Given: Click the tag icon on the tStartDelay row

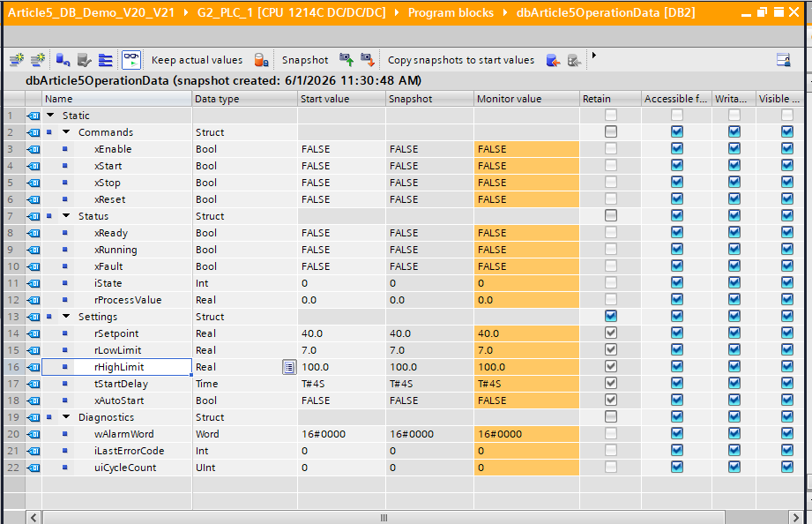Looking at the screenshot, I should click(x=34, y=384).
